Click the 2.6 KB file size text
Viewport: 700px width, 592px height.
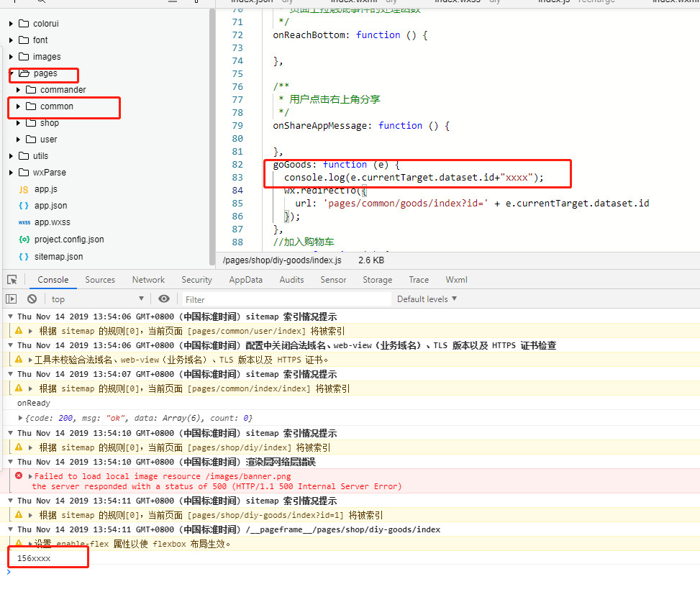(x=371, y=260)
